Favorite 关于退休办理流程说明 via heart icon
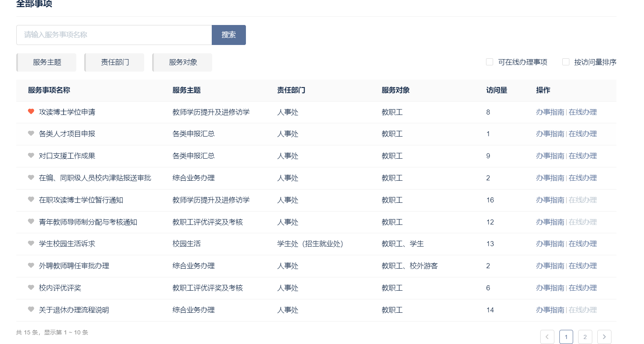 (31, 310)
